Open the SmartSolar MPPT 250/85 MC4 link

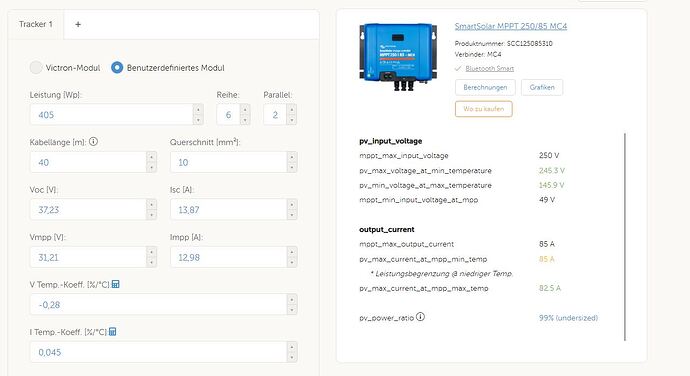510,26
